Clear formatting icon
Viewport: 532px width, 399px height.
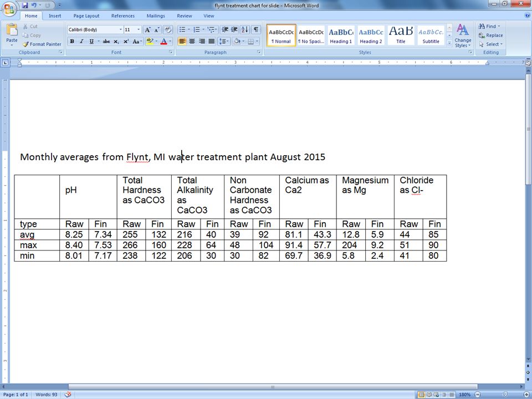click(x=167, y=30)
